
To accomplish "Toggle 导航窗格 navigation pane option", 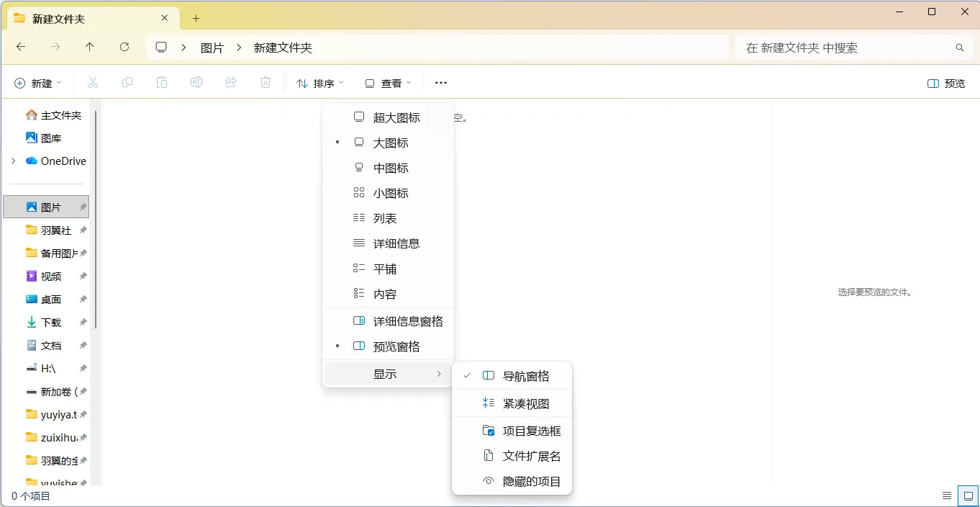I will 512,376.
